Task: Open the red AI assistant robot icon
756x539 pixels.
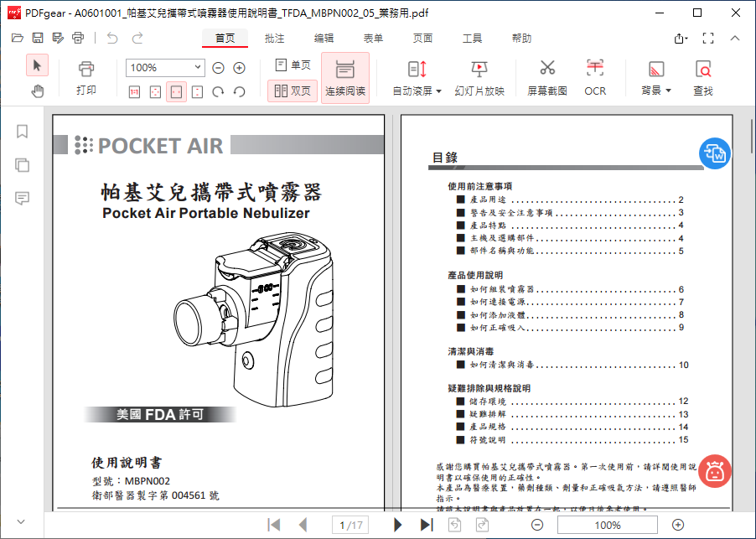Action: click(x=715, y=471)
